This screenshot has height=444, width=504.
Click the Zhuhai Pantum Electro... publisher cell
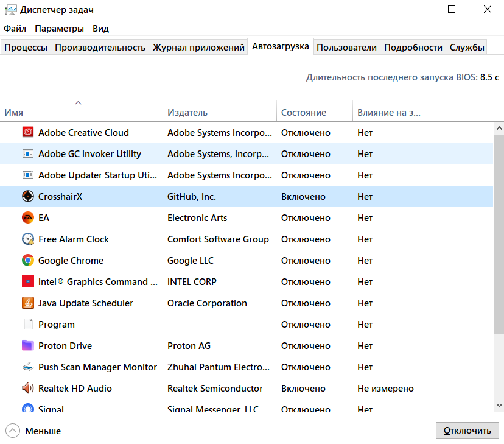point(219,367)
